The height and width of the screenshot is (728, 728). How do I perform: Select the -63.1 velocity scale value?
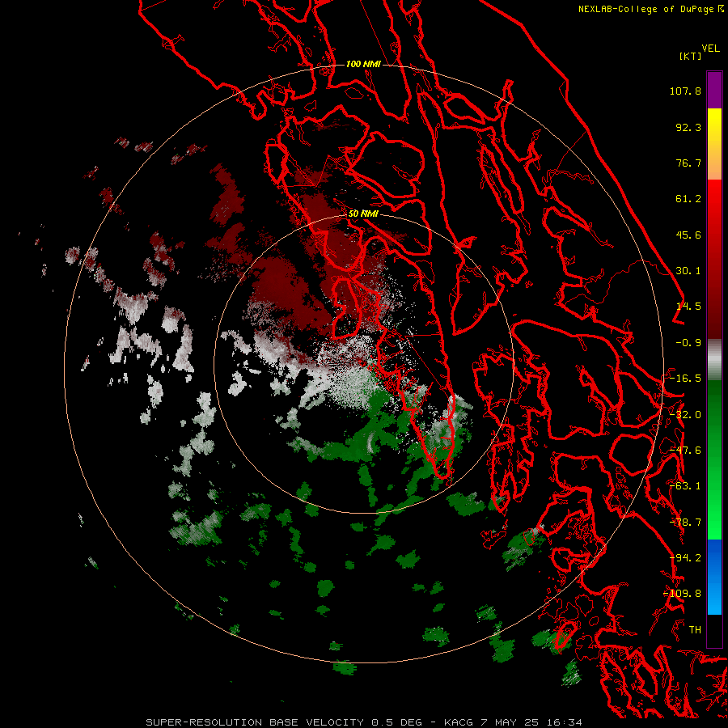(x=685, y=486)
